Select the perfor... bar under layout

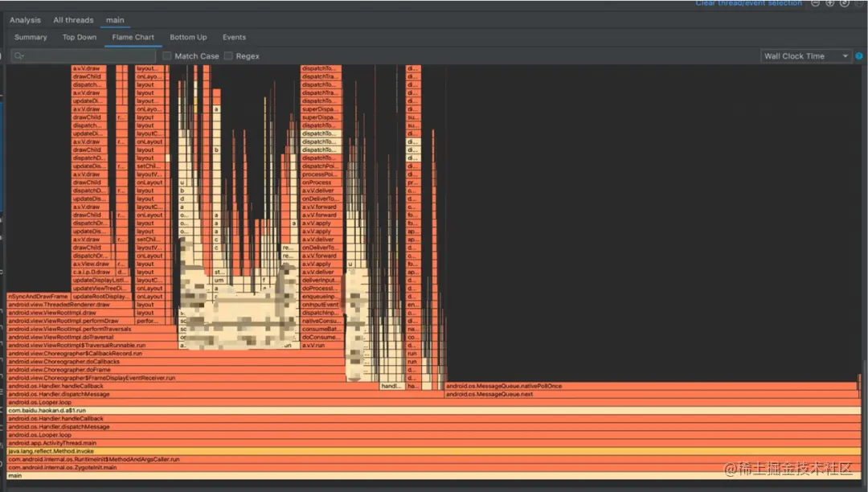150,321
